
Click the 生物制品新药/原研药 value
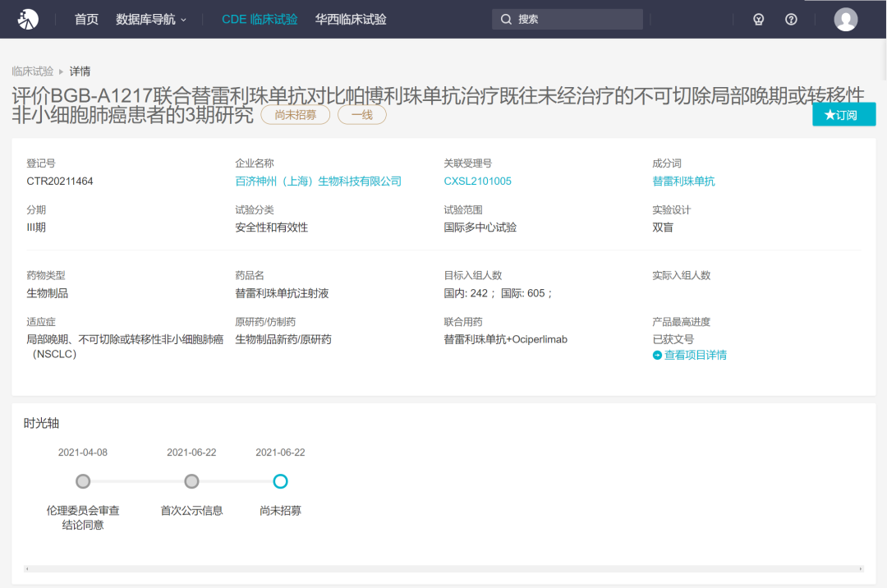click(283, 340)
